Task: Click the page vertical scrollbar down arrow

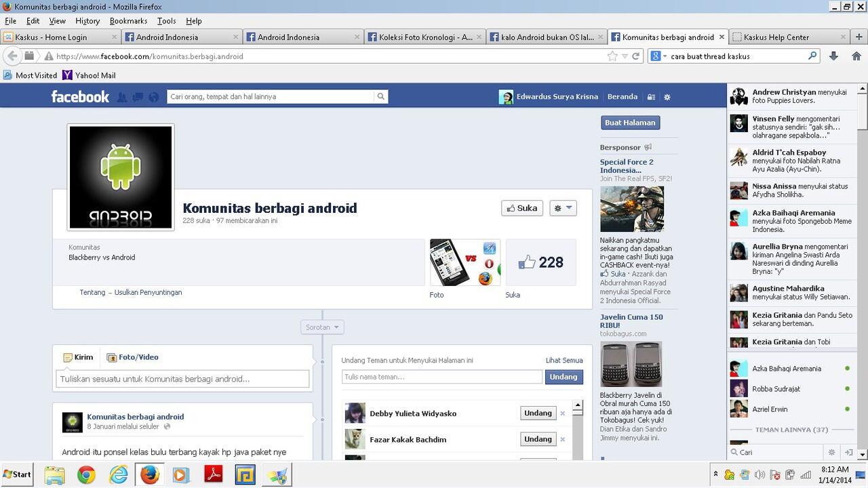Action: pyautogui.click(x=862, y=454)
